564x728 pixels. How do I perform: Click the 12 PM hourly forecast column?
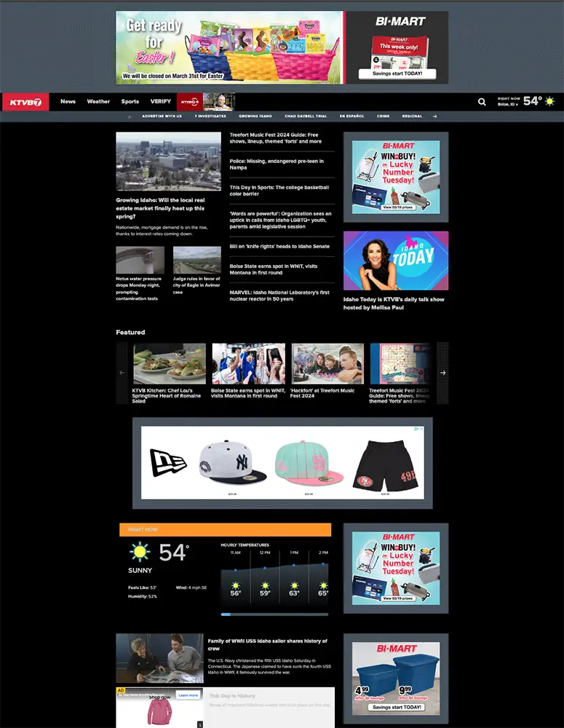pos(265,576)
